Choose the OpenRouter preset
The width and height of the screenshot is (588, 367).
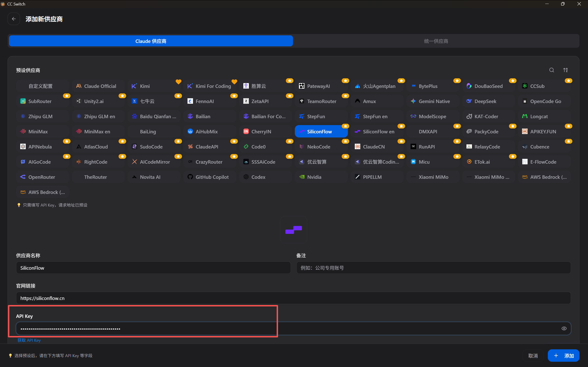click(43, 177)
